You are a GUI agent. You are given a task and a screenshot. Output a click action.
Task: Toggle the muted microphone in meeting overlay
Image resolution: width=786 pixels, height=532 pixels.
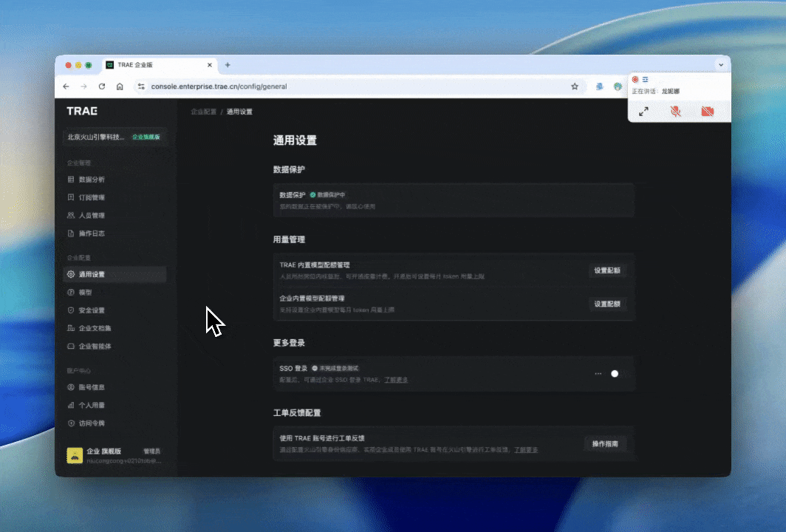[x=676, y=112]
